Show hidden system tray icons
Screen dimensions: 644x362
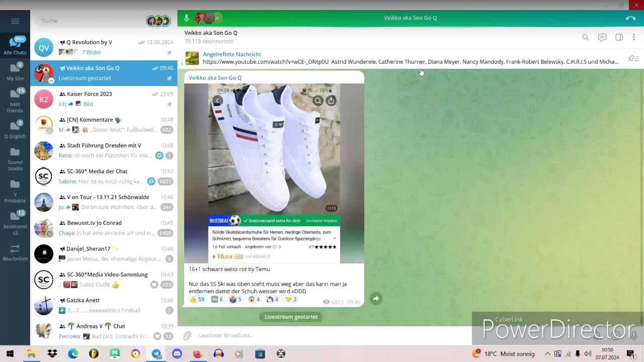point(547,354)
